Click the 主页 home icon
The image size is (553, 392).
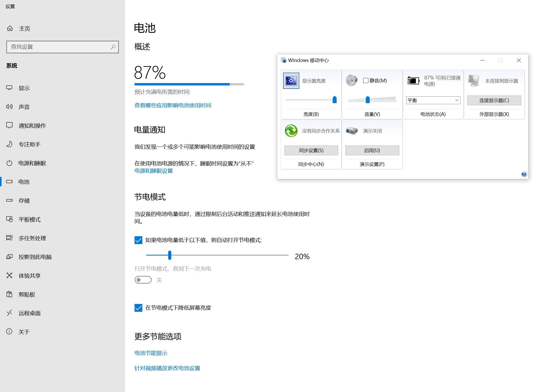click(x=10, y=28)
